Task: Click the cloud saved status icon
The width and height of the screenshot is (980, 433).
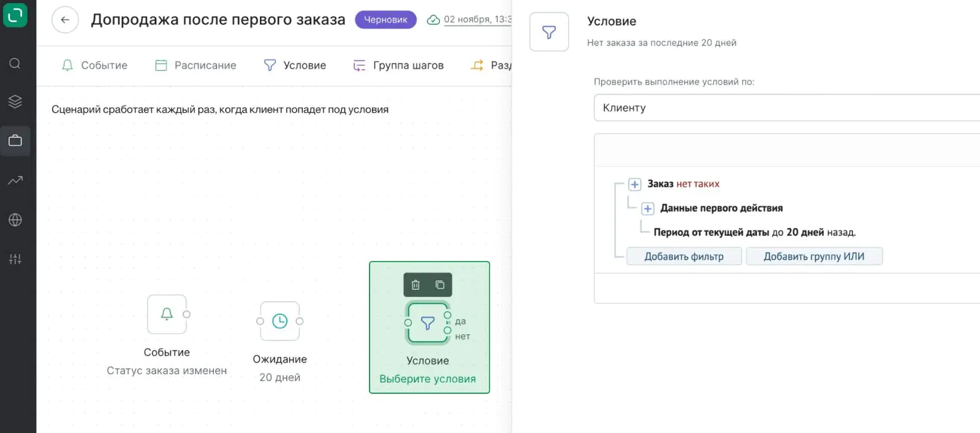Action: [x=433, y=20]
